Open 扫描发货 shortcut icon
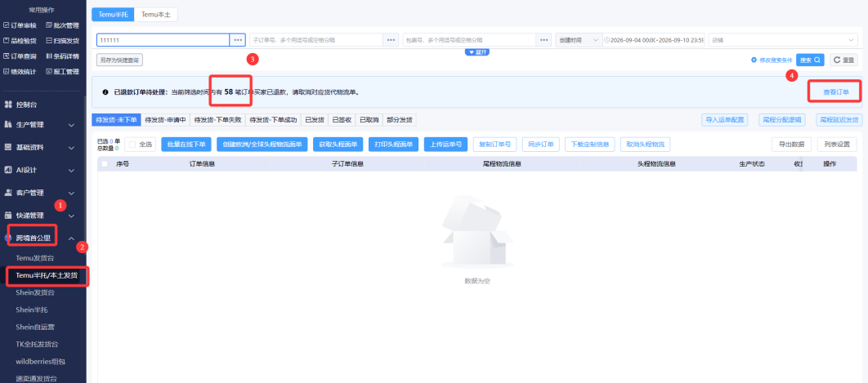This screenshot has height=383, width=868. 49,41
